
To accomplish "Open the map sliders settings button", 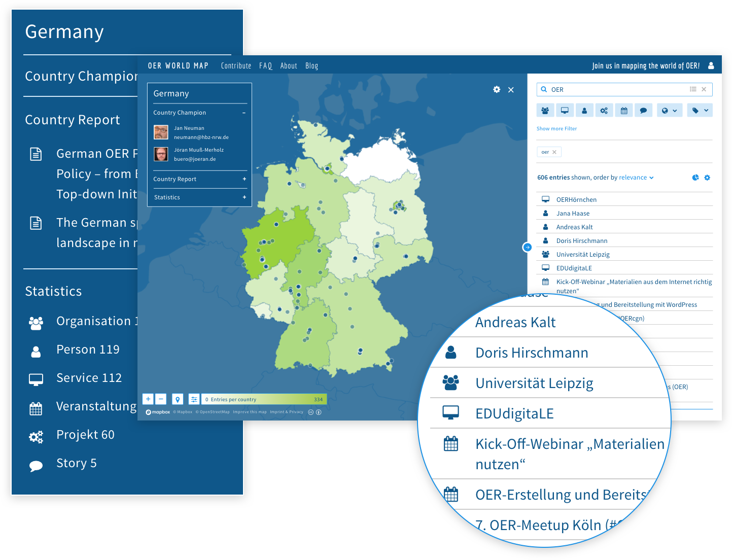I will pos(194,399).
